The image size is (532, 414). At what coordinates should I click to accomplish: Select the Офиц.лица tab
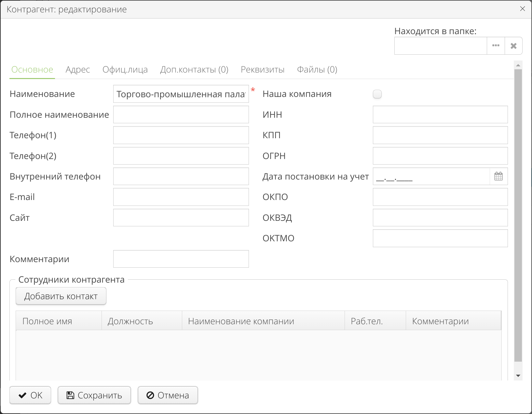click(125, 69)
